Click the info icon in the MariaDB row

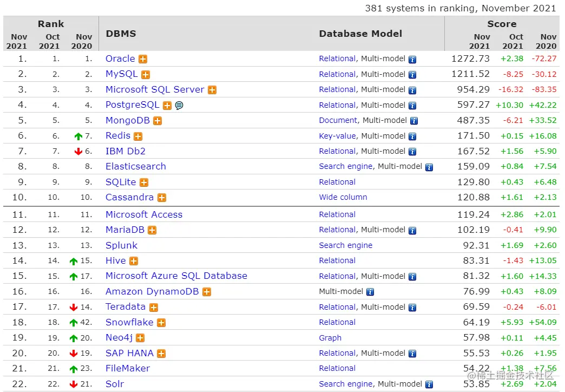point(412,230)
